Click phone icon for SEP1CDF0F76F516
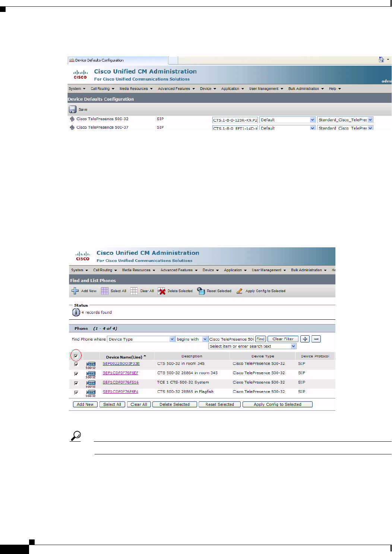The image size is (392, 554). pyautogui.click(x=91, y=384)
